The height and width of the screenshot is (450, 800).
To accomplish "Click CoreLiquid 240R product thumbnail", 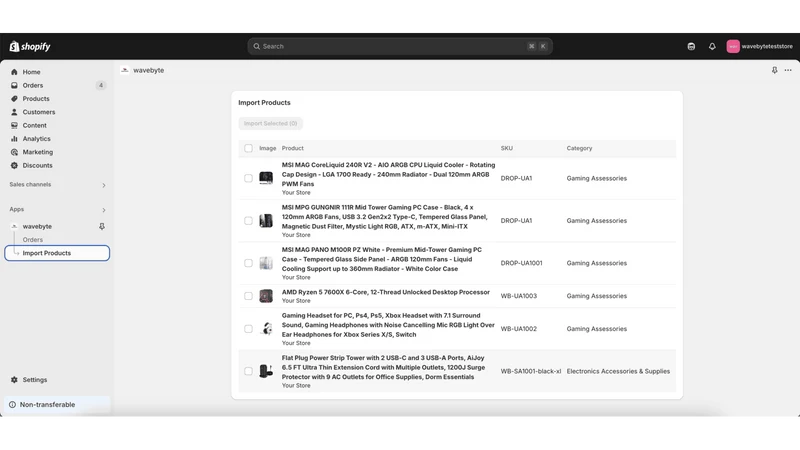I will [x=266, y=178].
